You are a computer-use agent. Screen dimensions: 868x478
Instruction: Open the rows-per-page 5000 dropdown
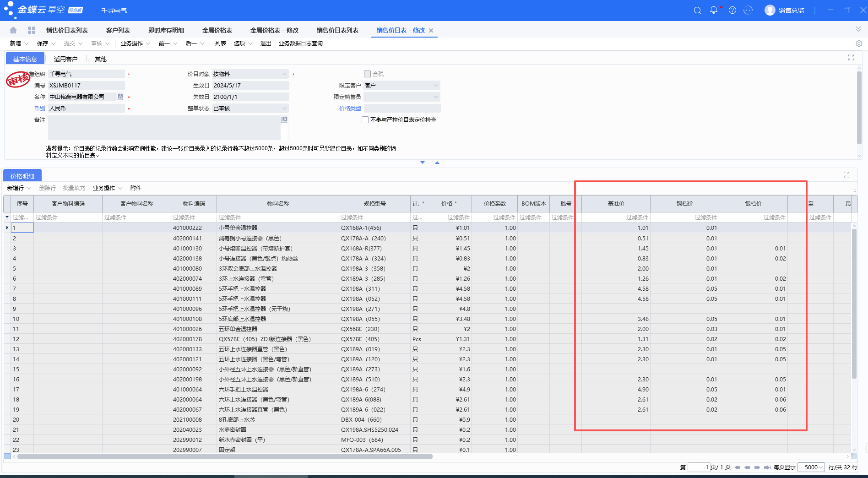click(811, 467)
